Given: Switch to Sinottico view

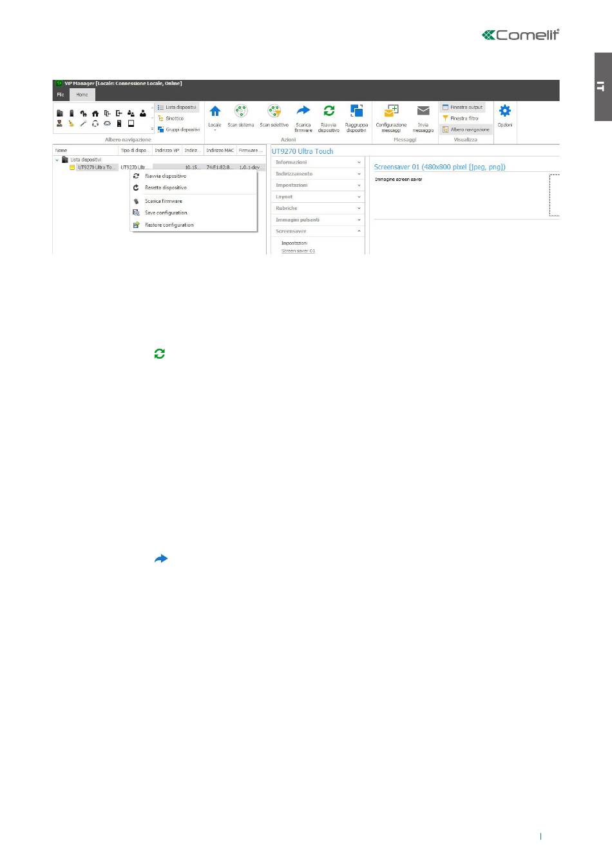Looking at the screenshot, I should [171, 118].
